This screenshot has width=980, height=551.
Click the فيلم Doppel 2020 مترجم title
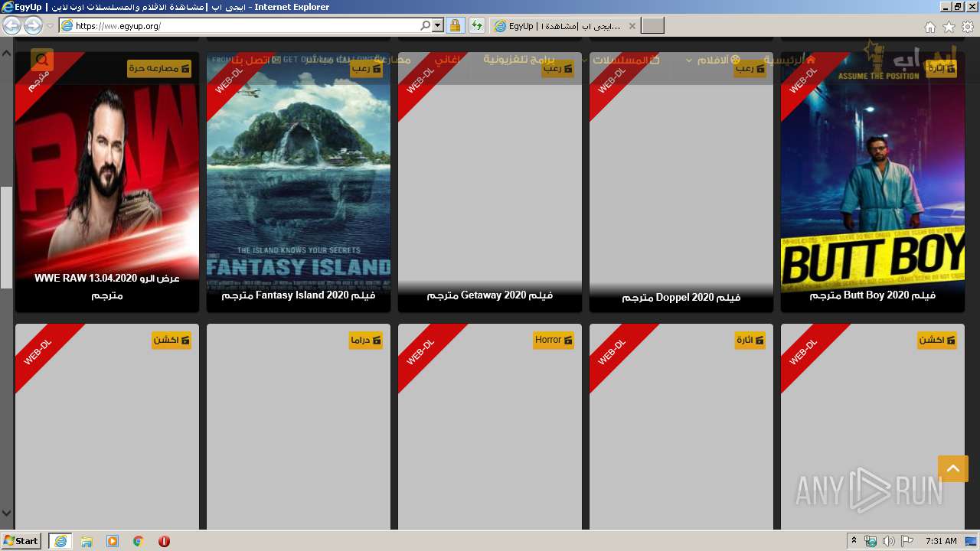pyautogui.click(x=681, y=298)
